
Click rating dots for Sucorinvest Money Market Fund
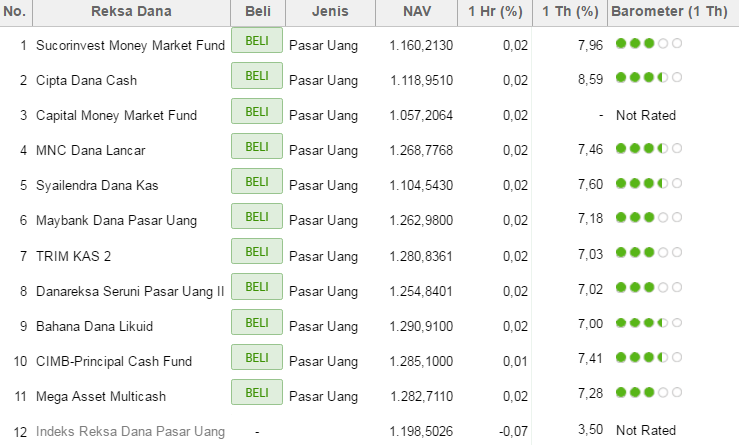click(648, 43)
